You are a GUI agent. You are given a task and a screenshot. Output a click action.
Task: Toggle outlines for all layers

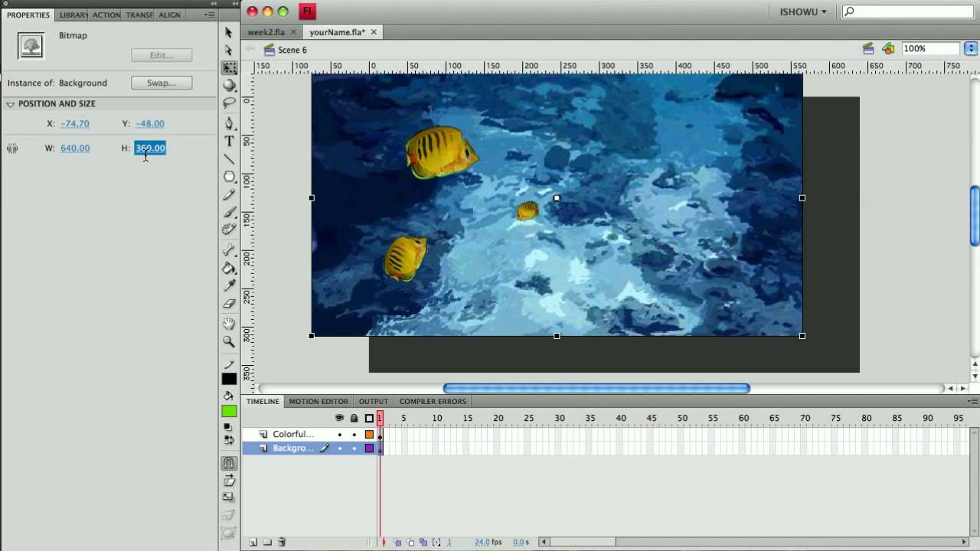pos(369,418)
